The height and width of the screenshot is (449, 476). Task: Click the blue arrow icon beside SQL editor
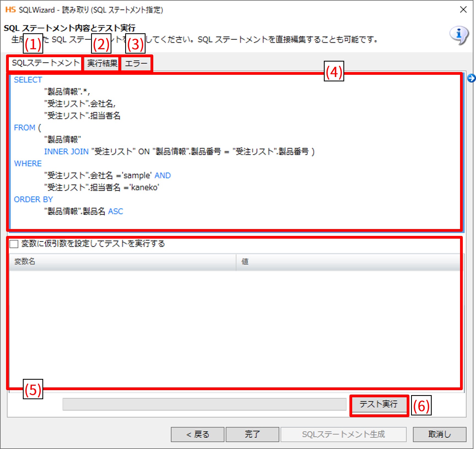[471, 78]
